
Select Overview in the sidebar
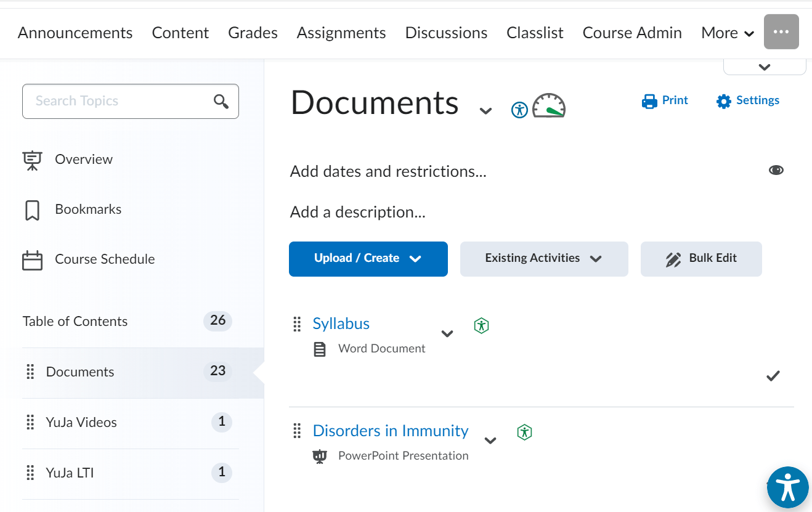click(x=84, y=160)
